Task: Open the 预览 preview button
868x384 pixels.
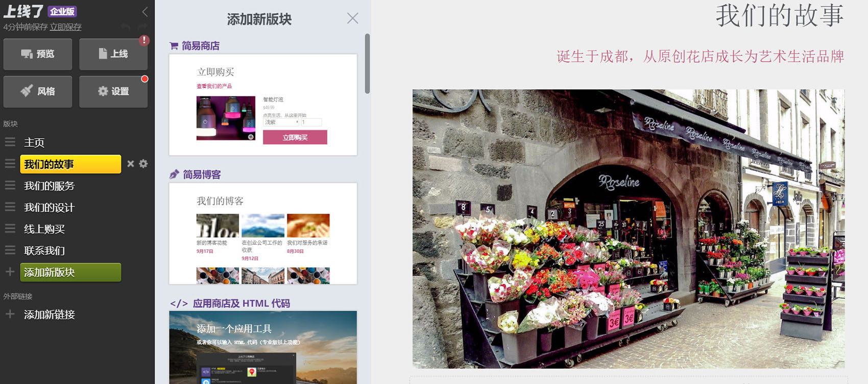Action: (38, 54)
